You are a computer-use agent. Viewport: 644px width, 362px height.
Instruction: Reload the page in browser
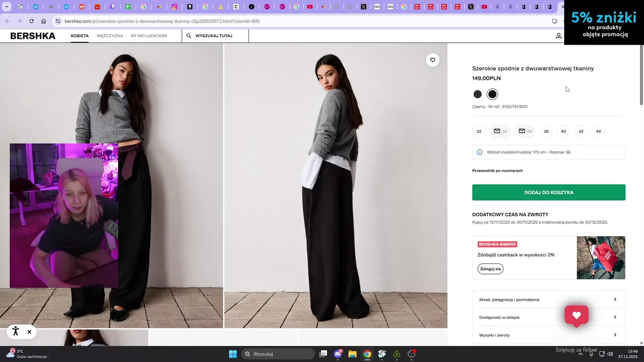click(x=31, y=21)
